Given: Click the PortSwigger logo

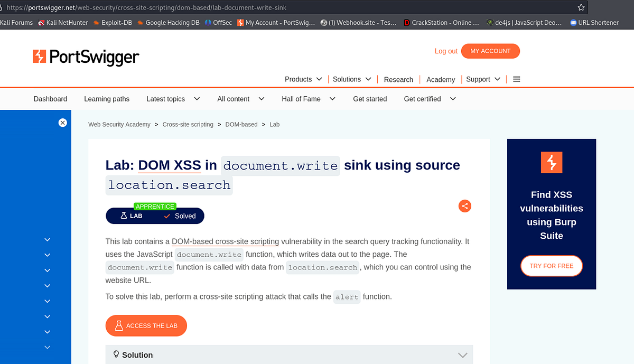Looking at the screenshot, I should [x=86, y=56].
